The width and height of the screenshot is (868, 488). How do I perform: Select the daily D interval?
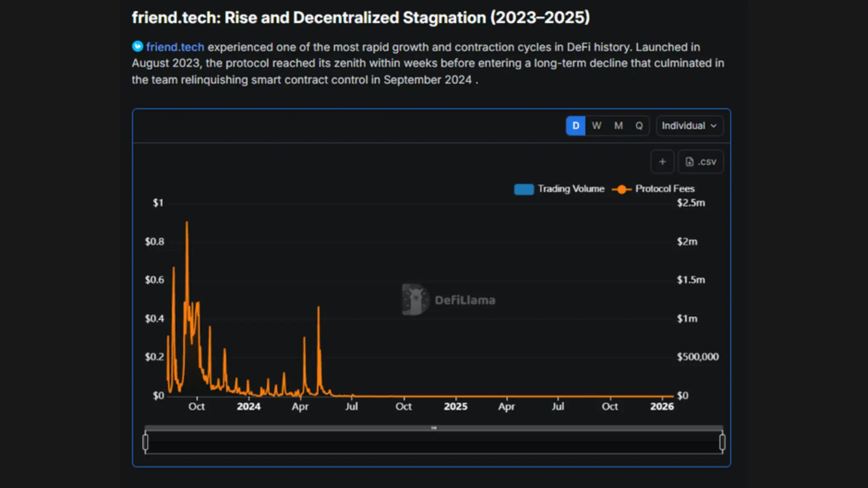coord(576,126)
